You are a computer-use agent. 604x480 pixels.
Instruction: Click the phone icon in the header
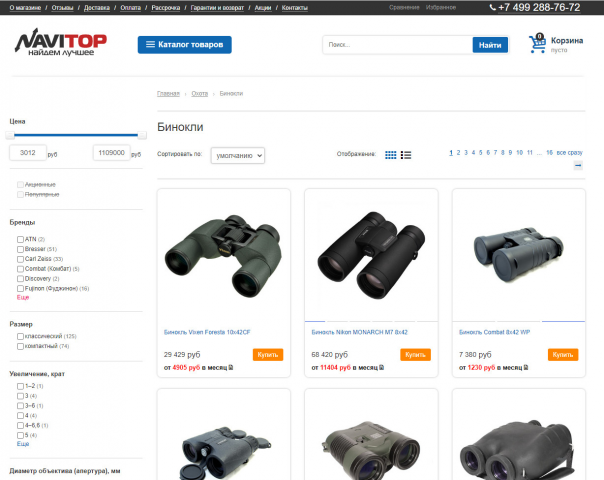[492, 7]
